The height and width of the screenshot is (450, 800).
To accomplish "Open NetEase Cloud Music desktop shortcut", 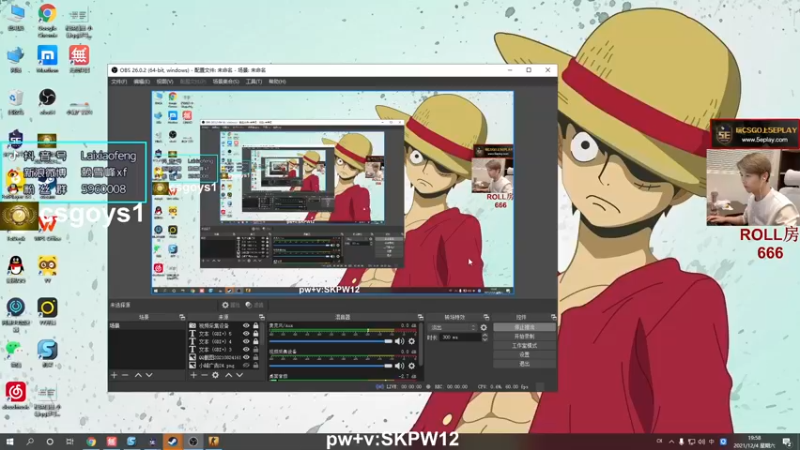I will 16,395.
